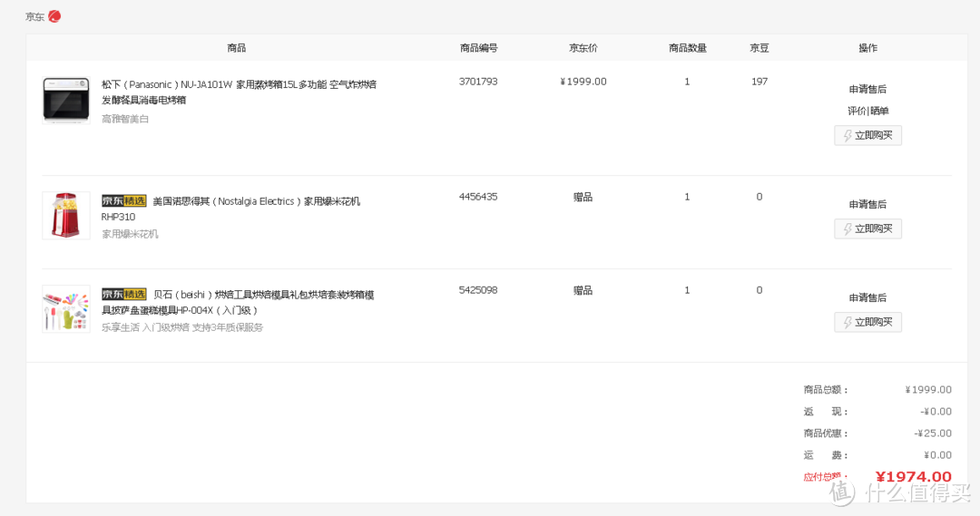Open the Panasonic NU-JA101W product title link
This screenshot has height=516, width=980.
[239, 92]
